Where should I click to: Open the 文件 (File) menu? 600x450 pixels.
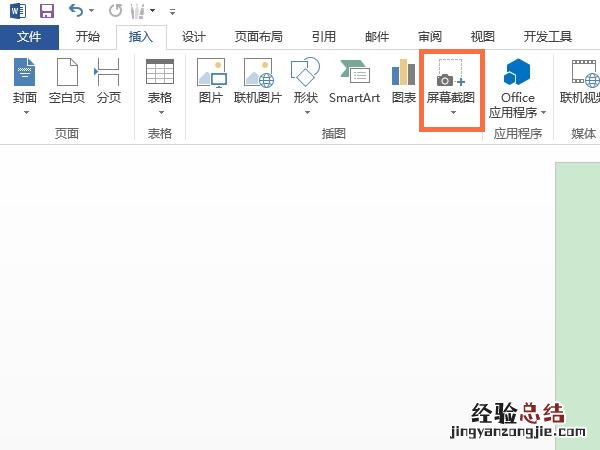pyautogui.click(x=29, y=37)
